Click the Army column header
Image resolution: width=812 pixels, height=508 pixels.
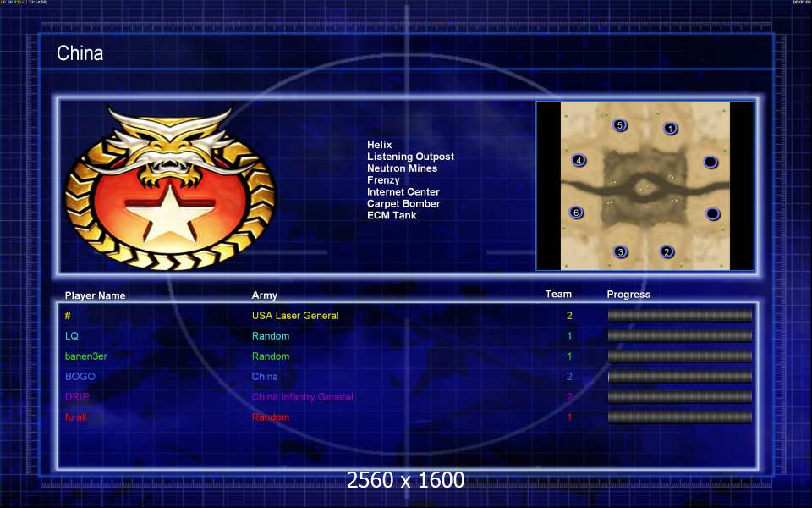pyautogui.click(x=264, y=295)
